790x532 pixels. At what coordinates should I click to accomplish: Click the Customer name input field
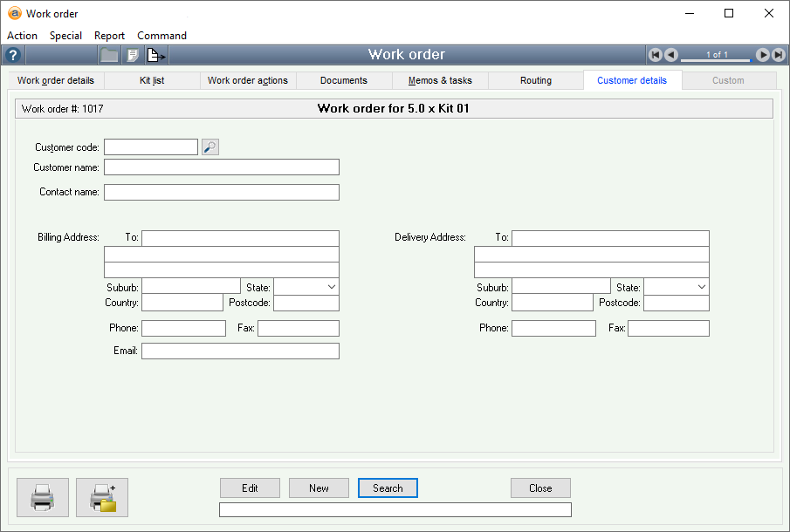[x=221, y=167]
